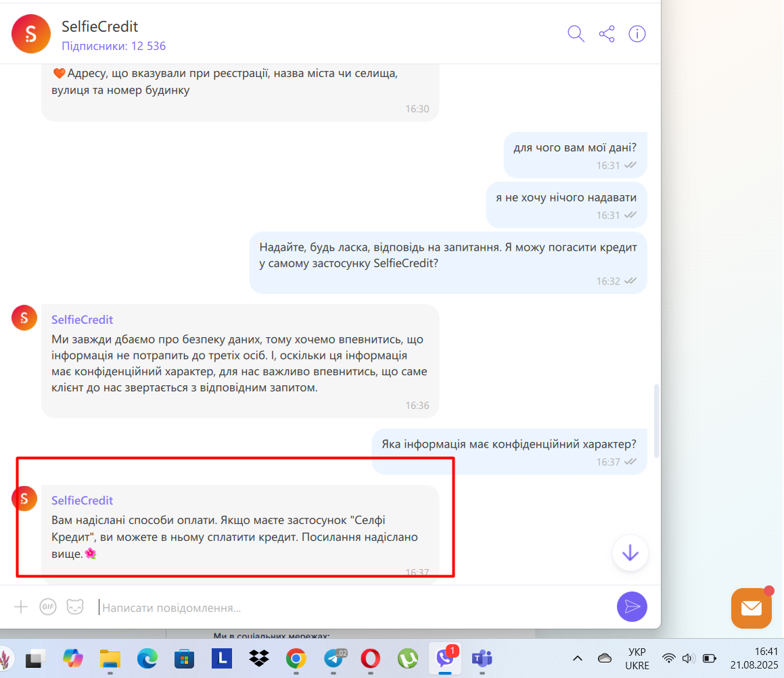
Task: Open Microsoft Store from the taskbar
Action: [184, 658]
